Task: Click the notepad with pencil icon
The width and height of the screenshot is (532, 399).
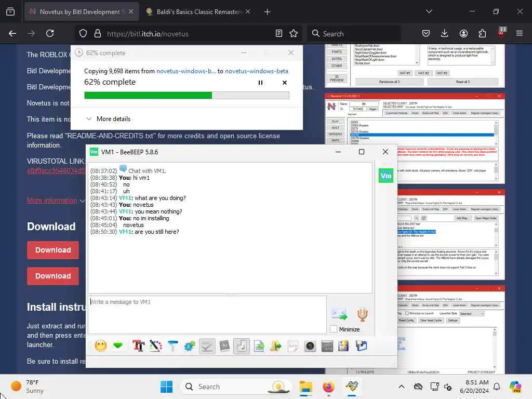Action: [x=344, y=346]
